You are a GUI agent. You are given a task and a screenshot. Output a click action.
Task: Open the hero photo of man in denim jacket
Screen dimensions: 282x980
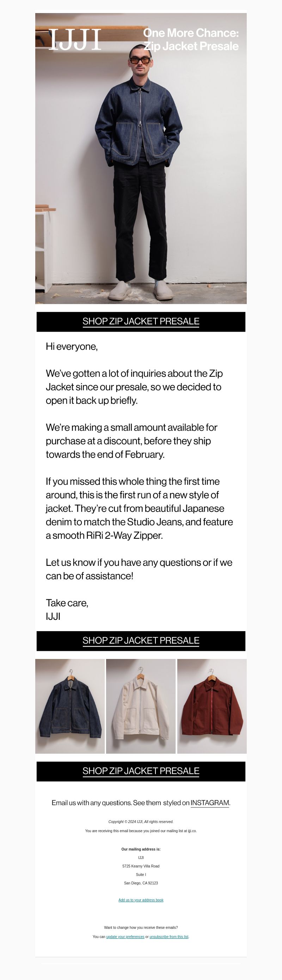[x=141, y=158]
